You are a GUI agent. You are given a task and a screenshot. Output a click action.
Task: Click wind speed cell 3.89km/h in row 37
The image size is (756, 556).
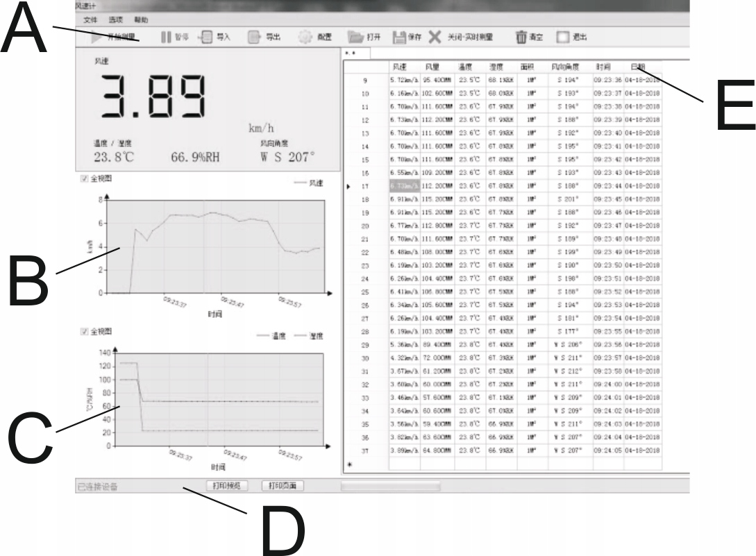pos(405,451)
